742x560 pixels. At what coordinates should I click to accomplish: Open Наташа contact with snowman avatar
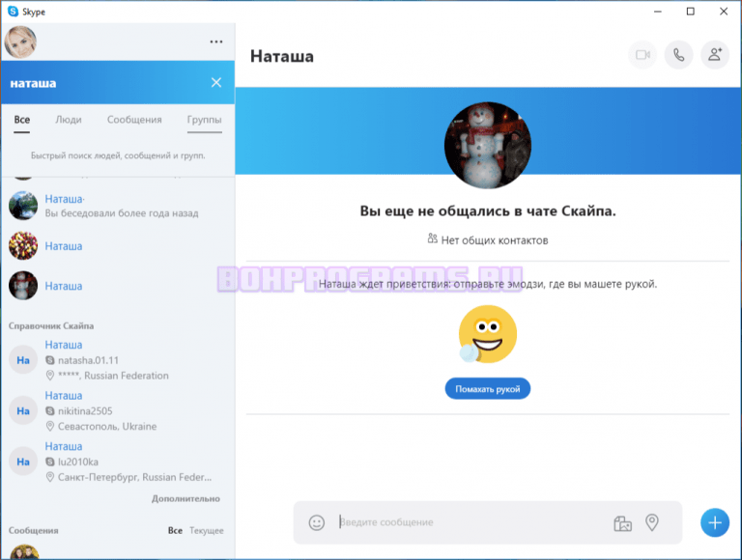point(117,286)
